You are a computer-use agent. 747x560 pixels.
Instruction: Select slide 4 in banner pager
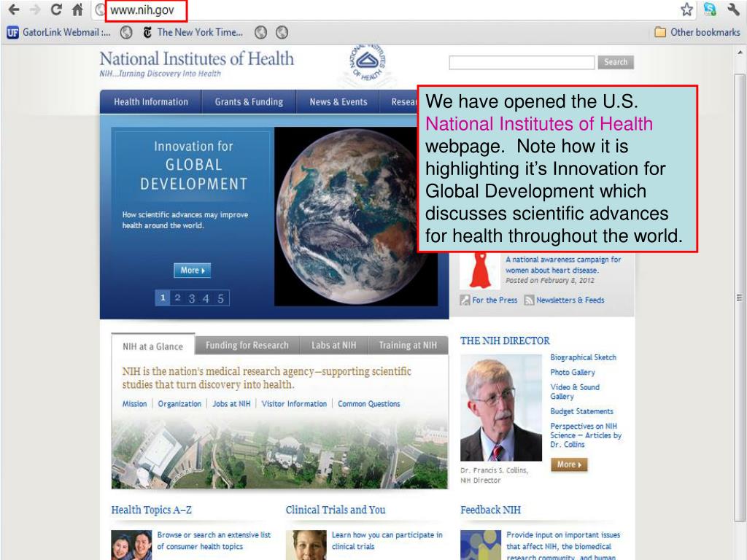coord(206,298)
